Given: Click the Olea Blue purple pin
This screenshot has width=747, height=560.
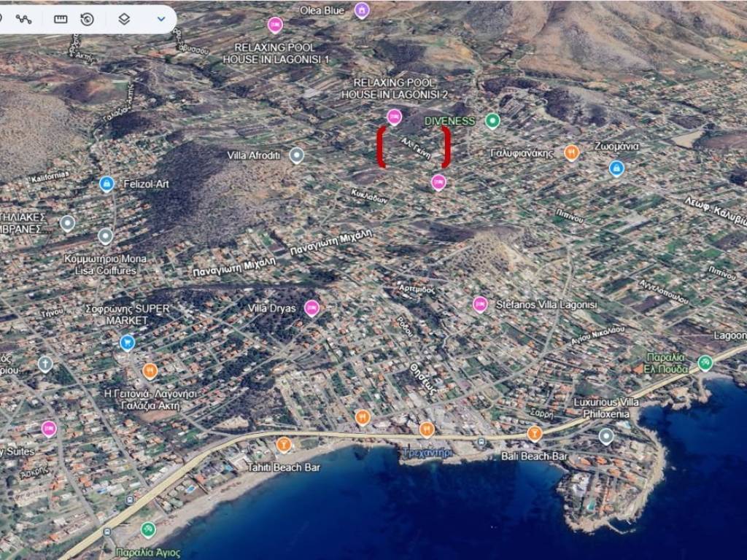Looking at the screenshot, I should pyautogui.click(x=362, y=10).
